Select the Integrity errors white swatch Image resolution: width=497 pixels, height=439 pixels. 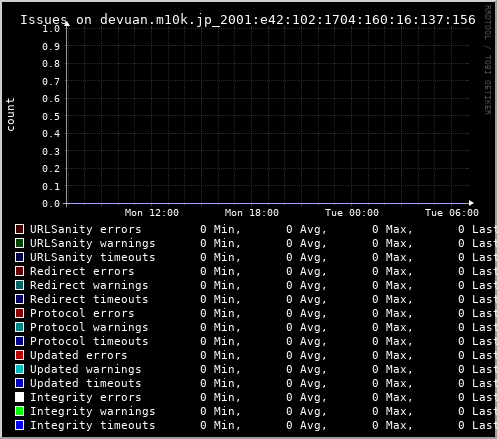point(20,397)
